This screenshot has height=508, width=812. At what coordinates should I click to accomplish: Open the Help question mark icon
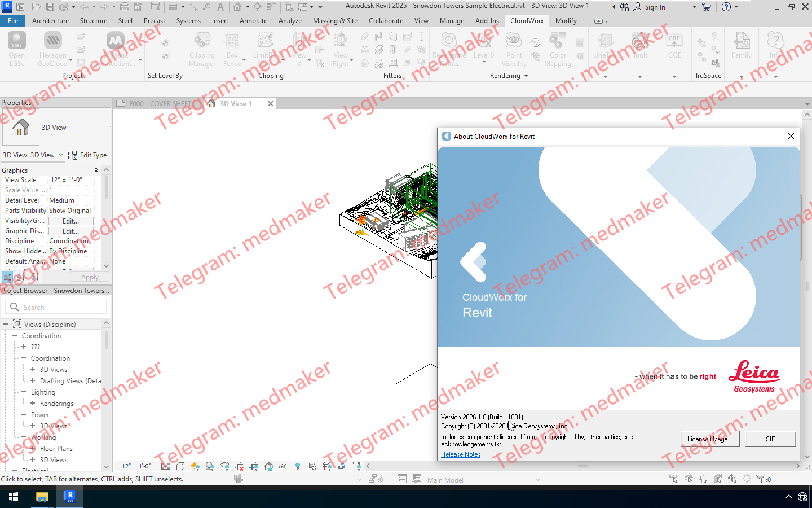point(726,7)
